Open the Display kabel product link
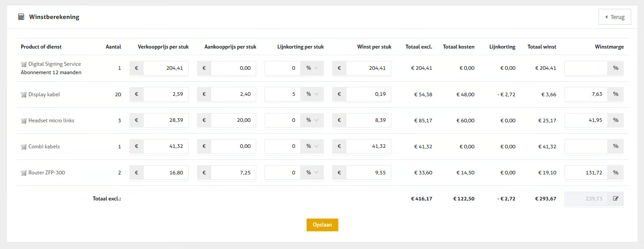The image size is (644, 249). click(44, 94)
